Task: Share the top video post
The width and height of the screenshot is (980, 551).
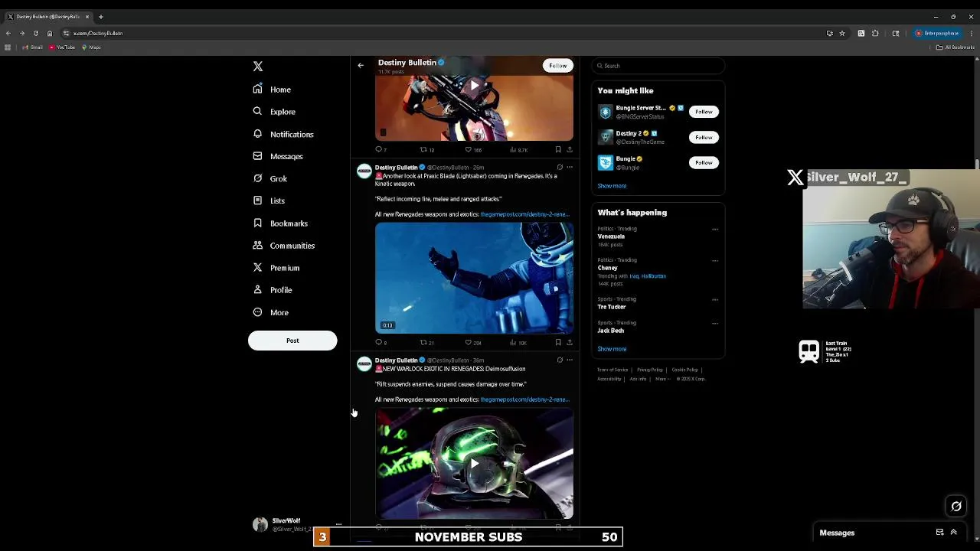Action: tap(569, 150)
